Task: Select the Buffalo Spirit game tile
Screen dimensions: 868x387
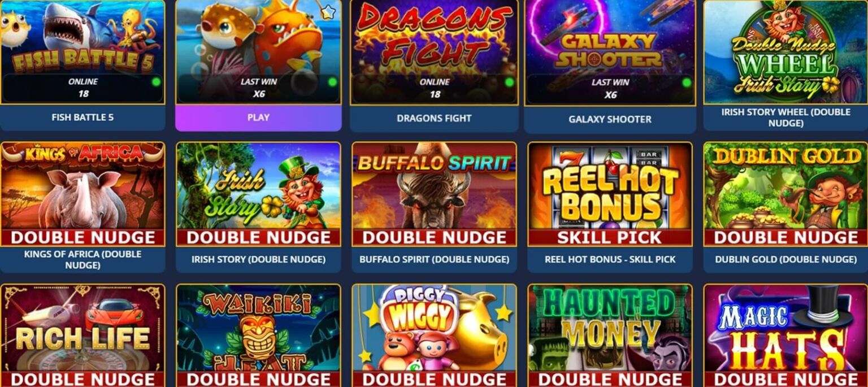Action: 434,194
